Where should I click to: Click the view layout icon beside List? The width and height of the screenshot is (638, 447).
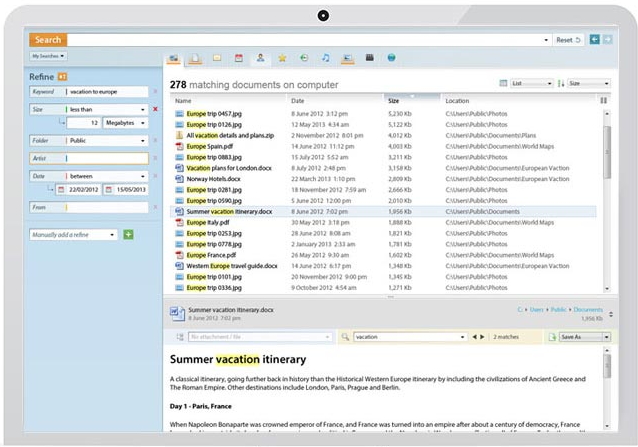[503, 83]
